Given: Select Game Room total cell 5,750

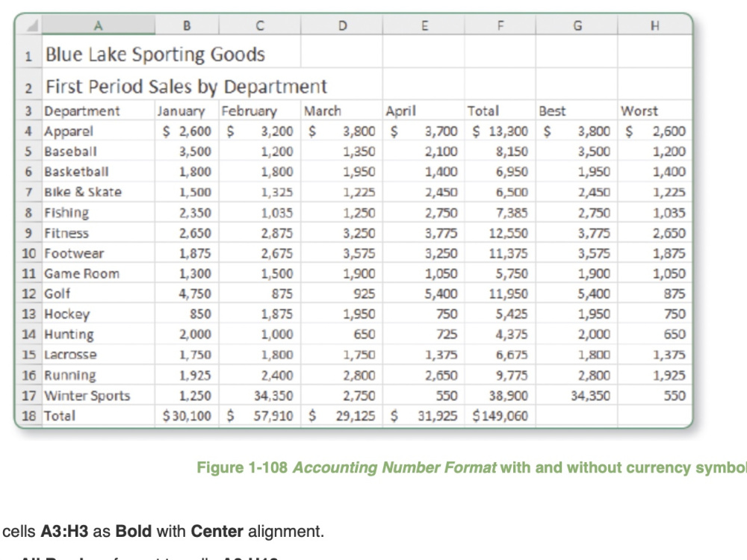Looking at the screenshot, I should 500,273.
